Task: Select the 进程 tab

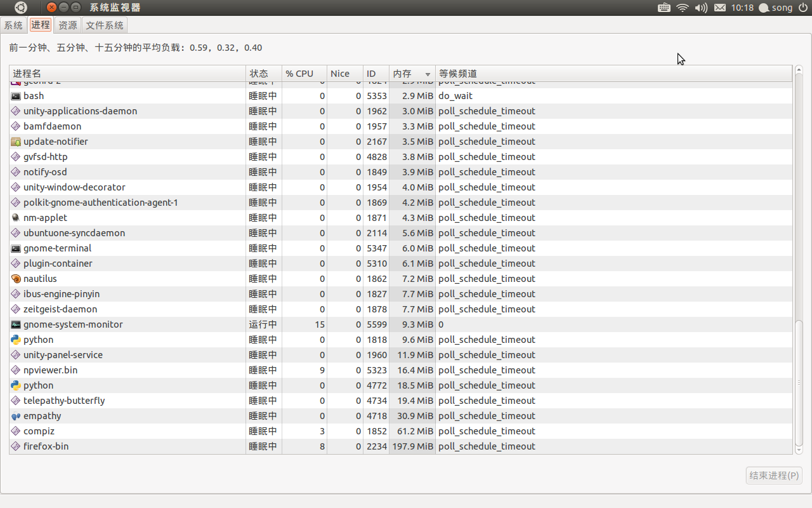Action: [x=40, y=25]
